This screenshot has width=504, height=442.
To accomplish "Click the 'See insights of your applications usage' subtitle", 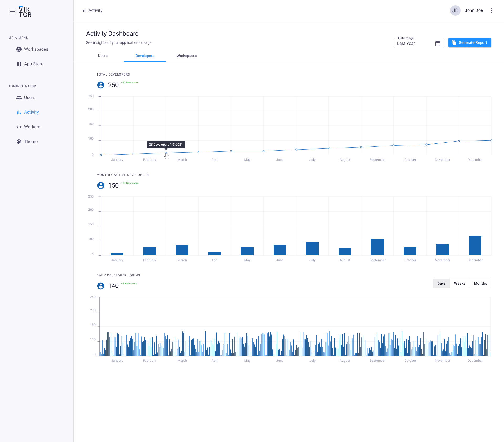I will [119, 42].
